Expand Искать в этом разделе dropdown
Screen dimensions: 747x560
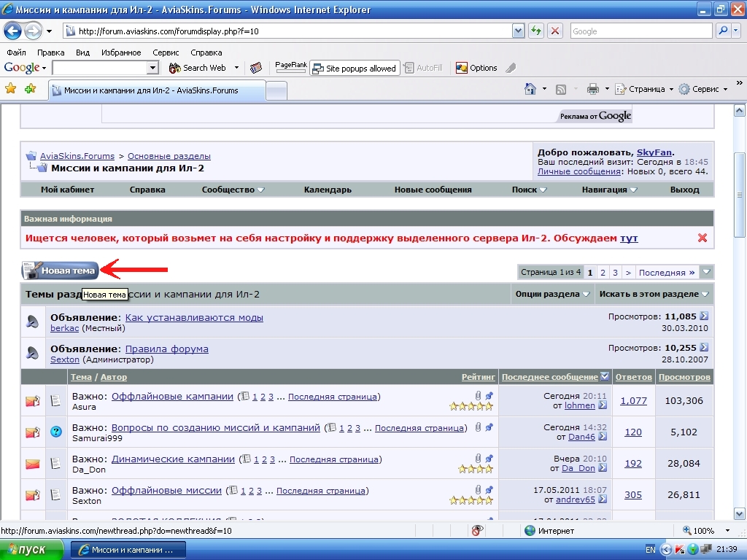click(654, 295)
